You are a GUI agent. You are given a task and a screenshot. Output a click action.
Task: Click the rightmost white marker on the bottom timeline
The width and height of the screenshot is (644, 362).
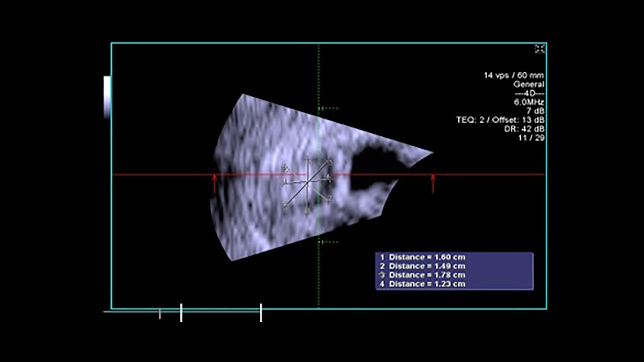click(x=261, y=312)
